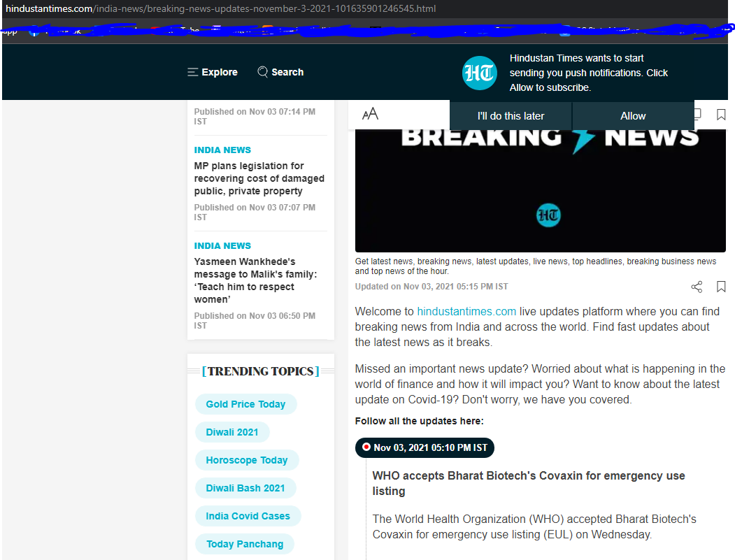
Task: Click the Nov 03, 2021 05:10 PM timestamp
Action: [424, 447]
